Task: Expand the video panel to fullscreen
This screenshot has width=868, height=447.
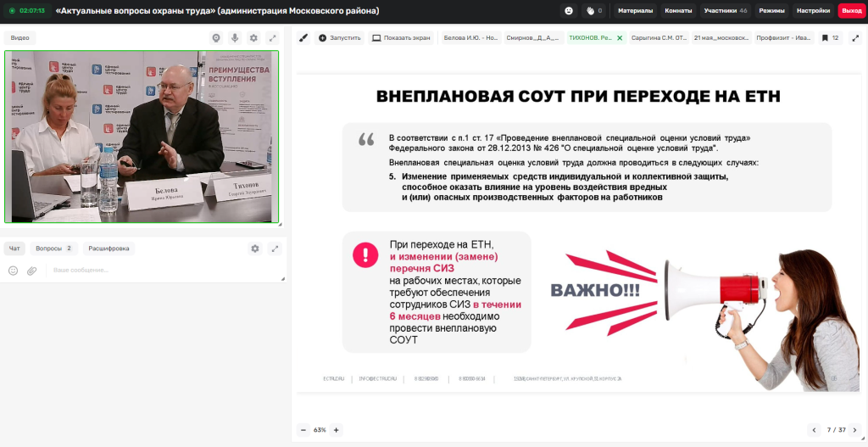Action: tap(272, 37)
